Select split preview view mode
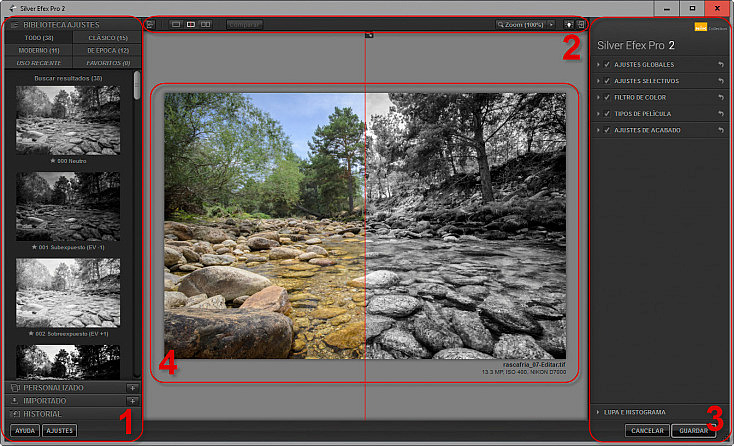This screenshot has height=446, width=734. (x=191, y=24)
